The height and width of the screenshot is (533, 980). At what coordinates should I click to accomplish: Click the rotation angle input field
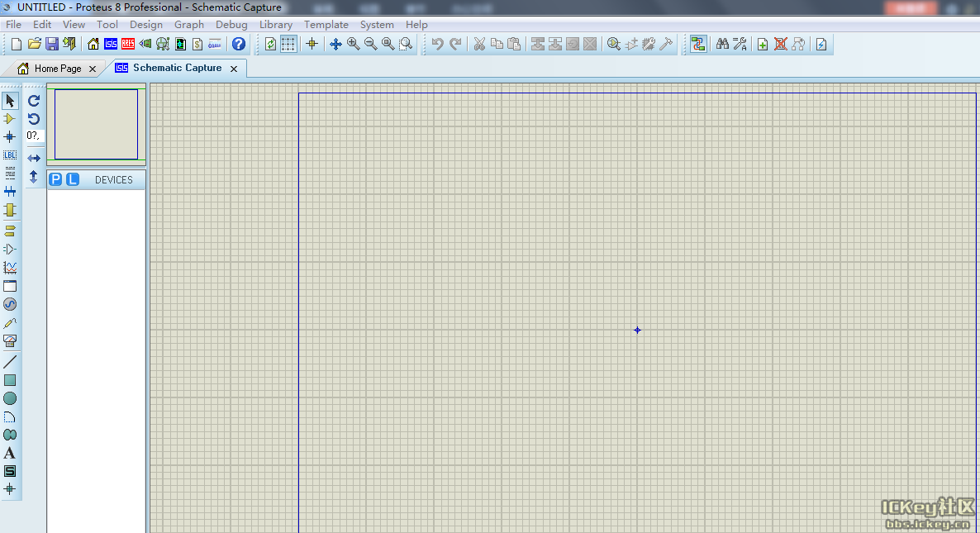pyautogui.click(x=34, y=136)
